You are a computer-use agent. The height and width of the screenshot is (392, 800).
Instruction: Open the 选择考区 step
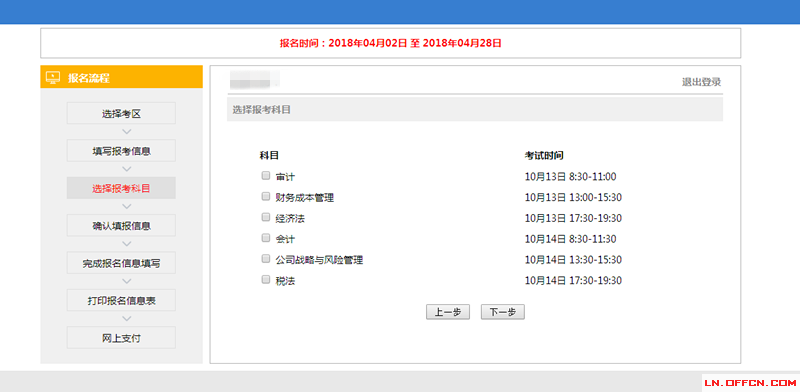tap(121, 113)
